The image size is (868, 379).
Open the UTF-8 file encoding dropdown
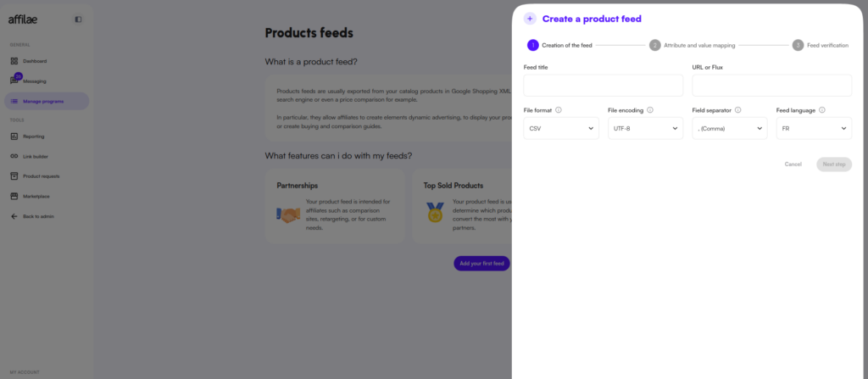(645, 128)
